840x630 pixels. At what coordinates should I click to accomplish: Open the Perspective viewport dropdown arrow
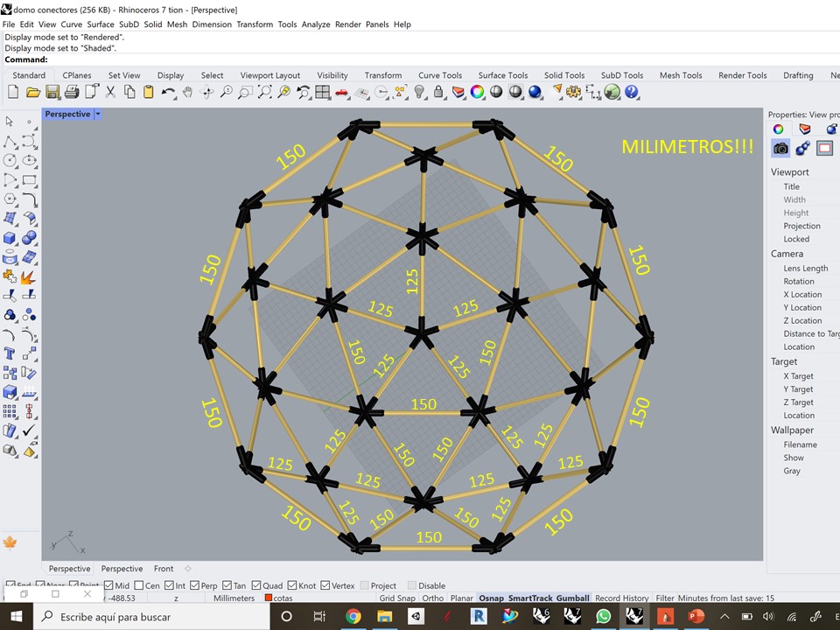pos(98,114)
